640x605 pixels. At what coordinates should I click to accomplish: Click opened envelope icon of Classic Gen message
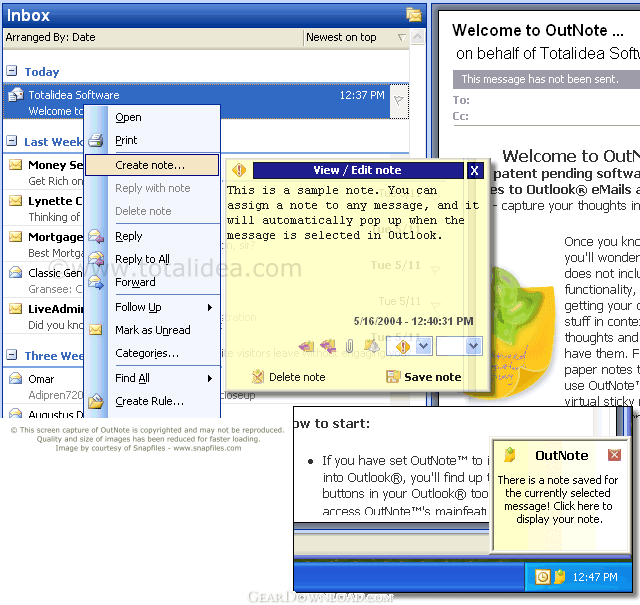click(x=16, y=272)
